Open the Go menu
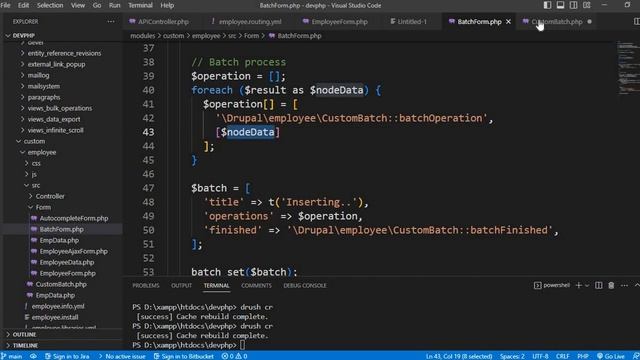 (x=97, y=5)
